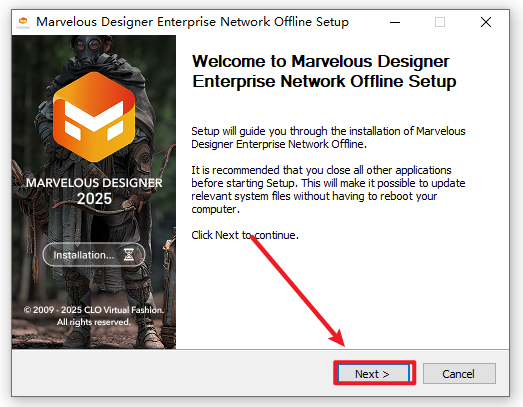Click the 'Installation...' label on the banner
The height and width of the screenshot is (407, 523).
(x=84, y=255)
